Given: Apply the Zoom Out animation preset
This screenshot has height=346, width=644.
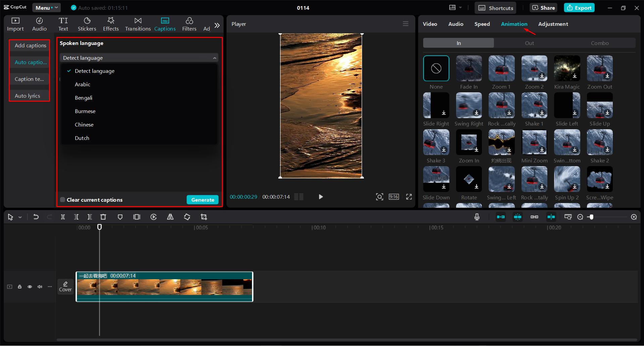Looking at the screenshot, I should click(x=600, y=68).
